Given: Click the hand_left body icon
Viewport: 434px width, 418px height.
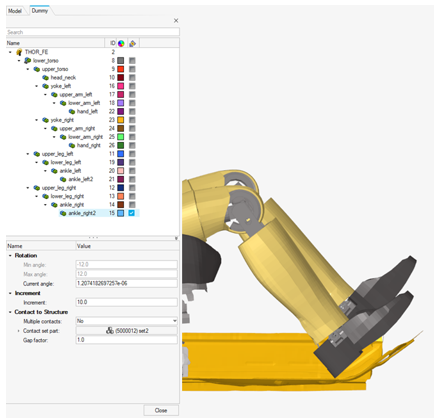Looking at the screenshot, I should 72,111.
